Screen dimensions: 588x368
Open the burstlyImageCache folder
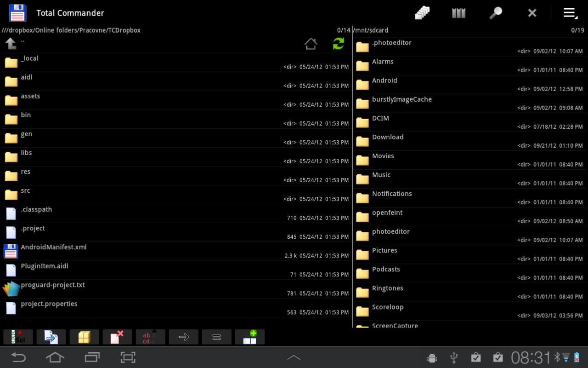pos(470,103)
